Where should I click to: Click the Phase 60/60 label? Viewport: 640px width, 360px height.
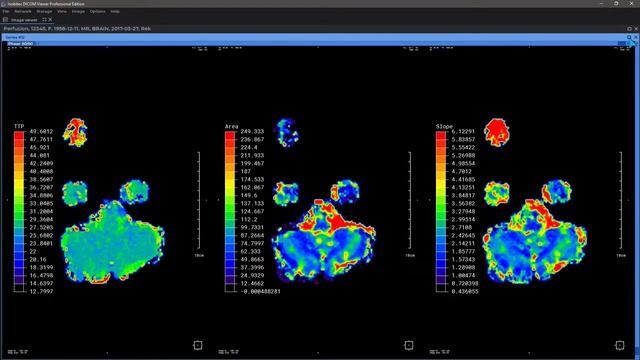tap(20, 43)
